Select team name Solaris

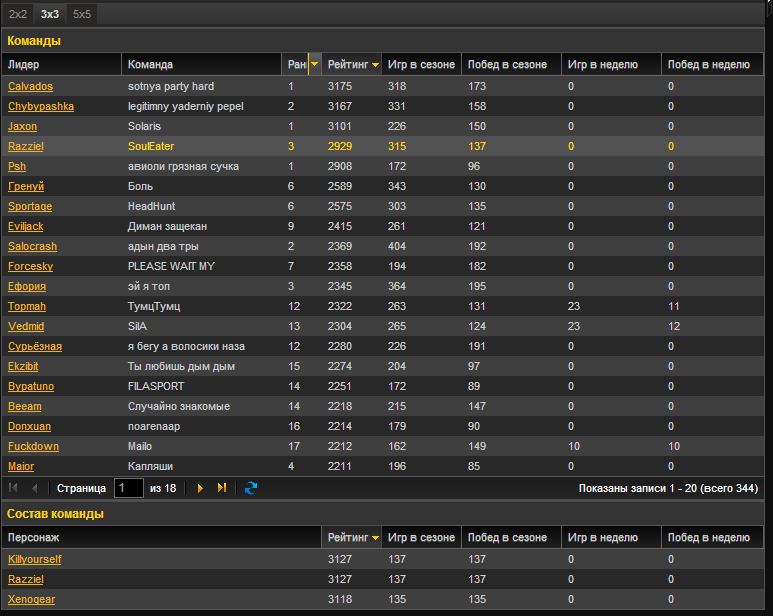pyautogui.click(x=144, y=126)
